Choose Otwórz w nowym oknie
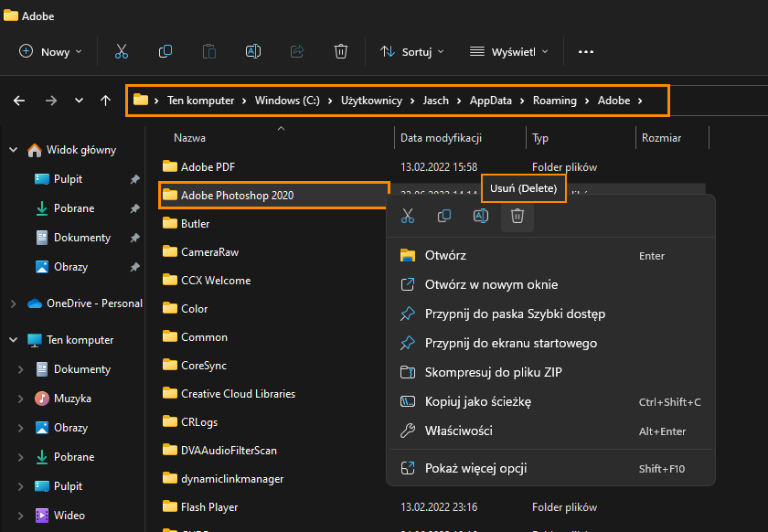 coord(551,284)
